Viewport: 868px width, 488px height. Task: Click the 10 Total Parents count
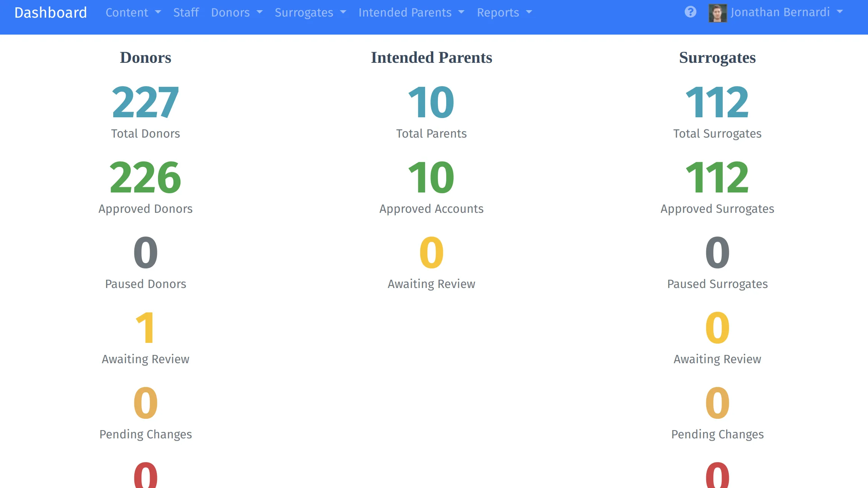point(431,102)
